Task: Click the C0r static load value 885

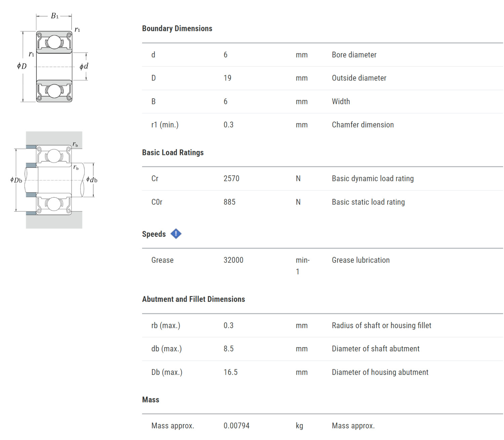Action: [229, 202]
